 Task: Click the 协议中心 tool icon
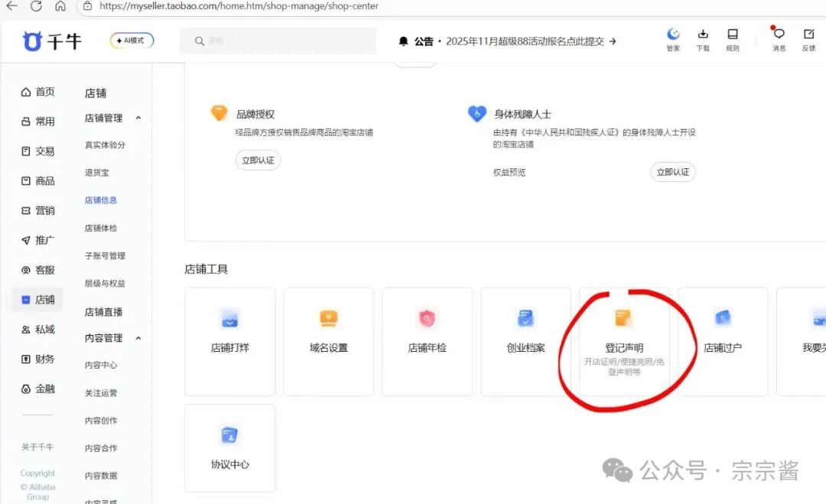pos(229,435)
